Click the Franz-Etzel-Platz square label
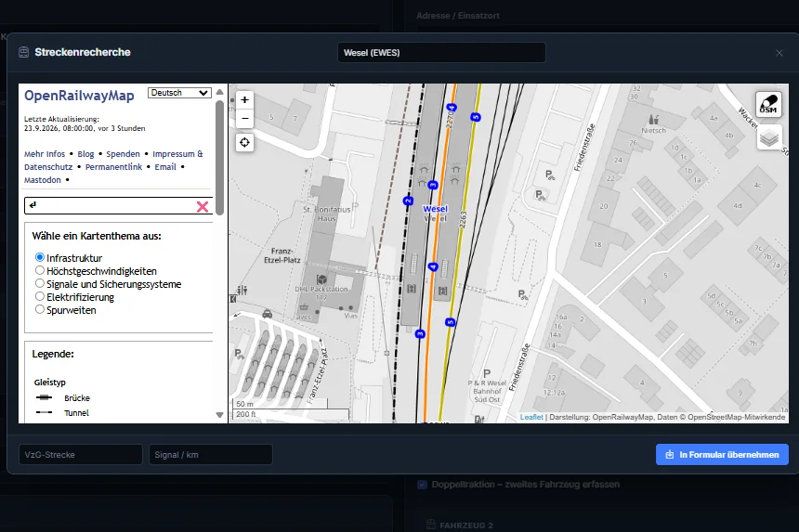This screenshot has height=532, width=799. [x=282, y=255]
